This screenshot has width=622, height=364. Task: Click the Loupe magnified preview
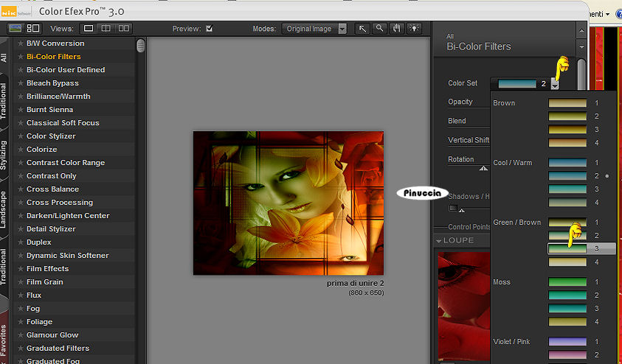(464, 306)
